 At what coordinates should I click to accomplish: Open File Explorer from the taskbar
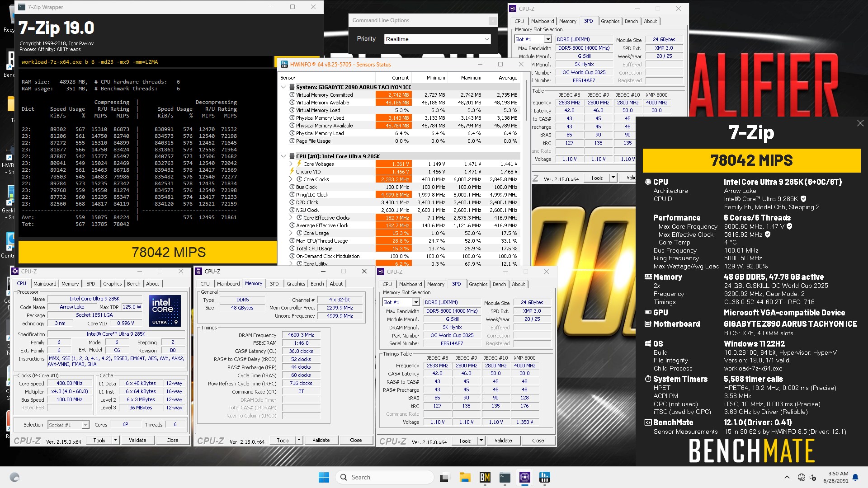coord(465,477)
